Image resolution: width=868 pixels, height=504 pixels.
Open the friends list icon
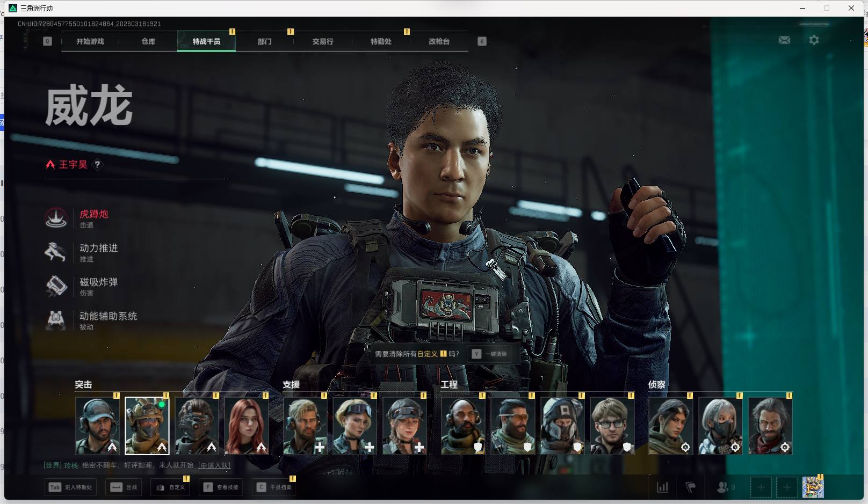point(723,487)
